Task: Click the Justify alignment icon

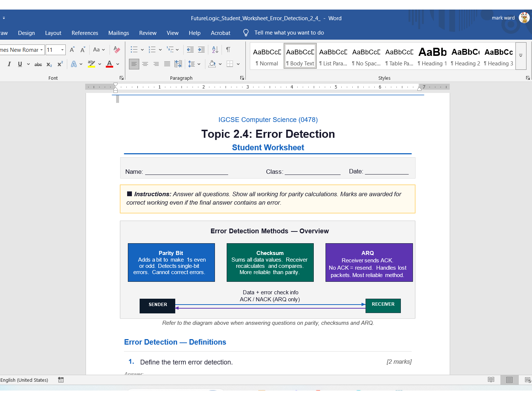Action: [167, 64]
